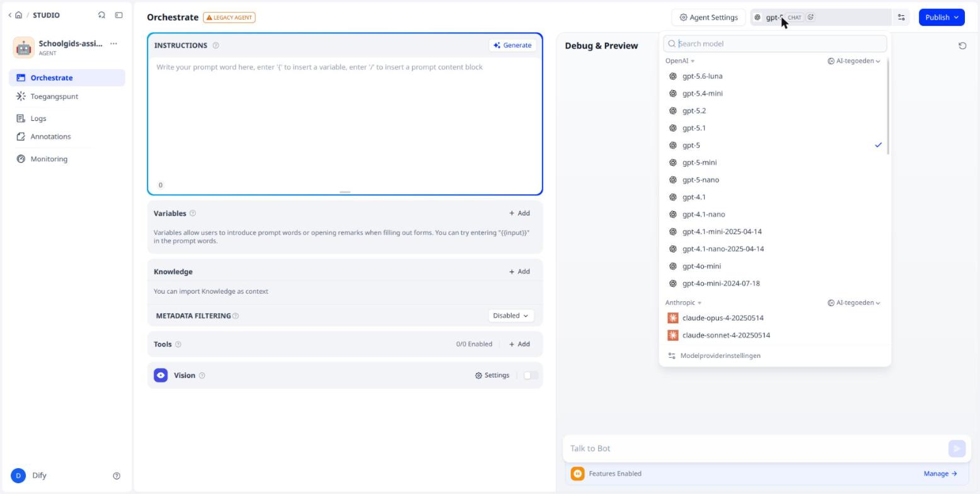Select the claude-sonnet-4-20250514 model
This screenshot has width=980, height=494.
pyautogui.click(x=775, y=335)
